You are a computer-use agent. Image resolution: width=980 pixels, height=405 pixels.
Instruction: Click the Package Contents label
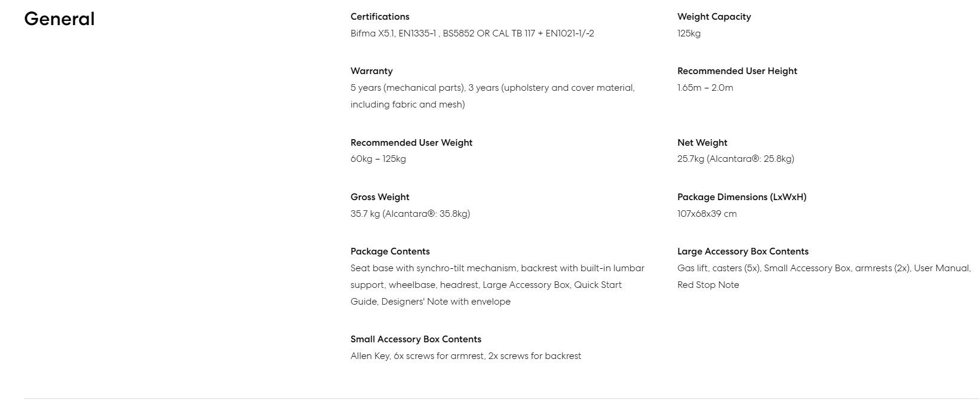[390, 251]
